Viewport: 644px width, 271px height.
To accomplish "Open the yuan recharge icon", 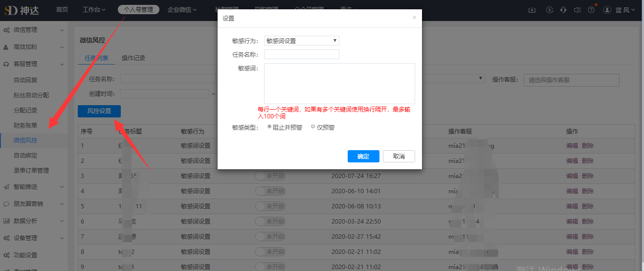I will click(550, 10).
